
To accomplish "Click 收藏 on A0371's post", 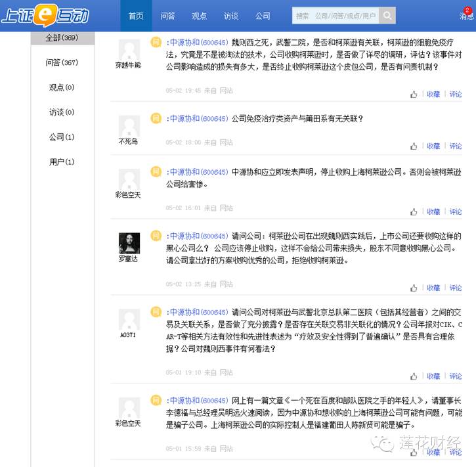I will pos(433,376).
